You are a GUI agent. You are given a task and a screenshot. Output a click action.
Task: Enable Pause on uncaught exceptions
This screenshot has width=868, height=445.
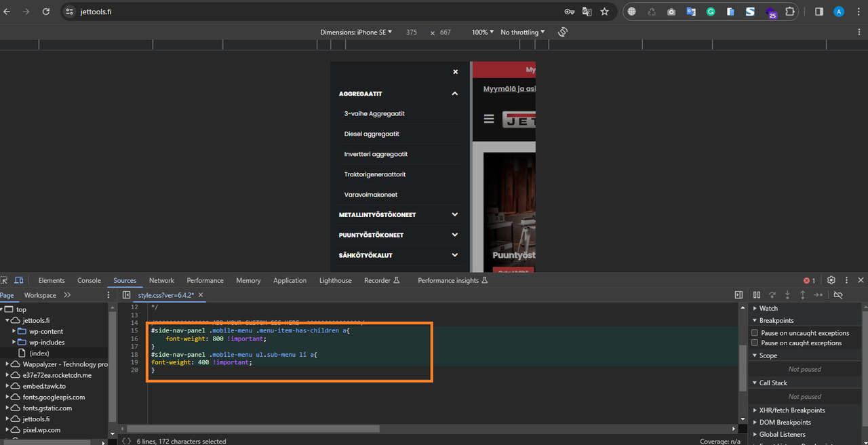pos(755,332)
